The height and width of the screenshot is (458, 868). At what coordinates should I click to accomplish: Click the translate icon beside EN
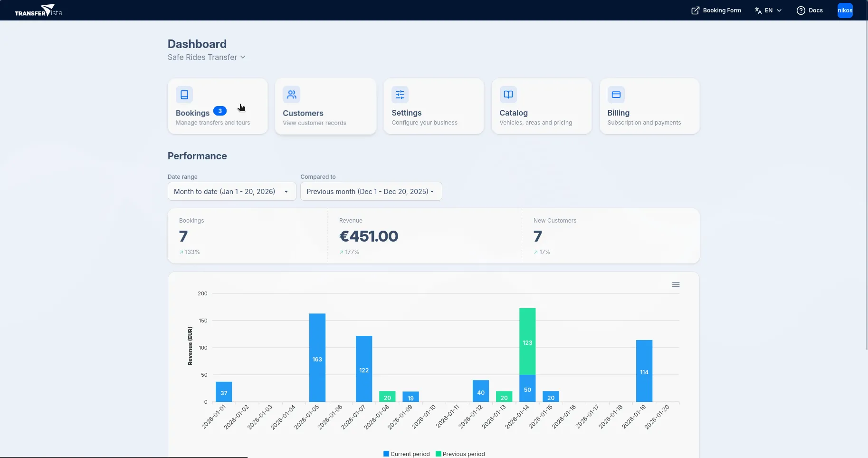(x=757, y=10)
